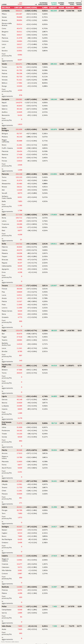Select the Napoli province row
Image resolution: width=84 pixels, height=644 pixels.
4,103
